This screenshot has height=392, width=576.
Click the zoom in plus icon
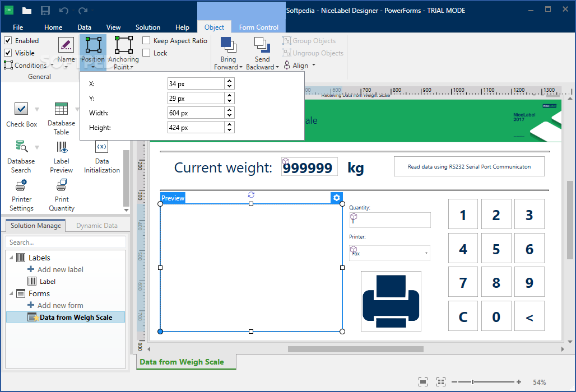(x=519, y=382)
